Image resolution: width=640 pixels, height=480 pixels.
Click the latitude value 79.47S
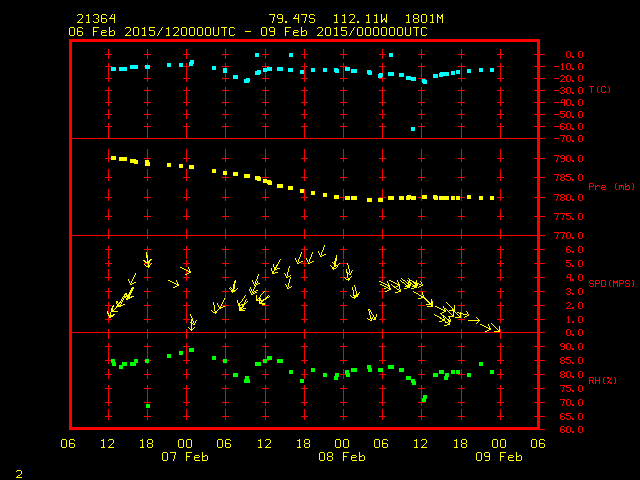point(292,19)
